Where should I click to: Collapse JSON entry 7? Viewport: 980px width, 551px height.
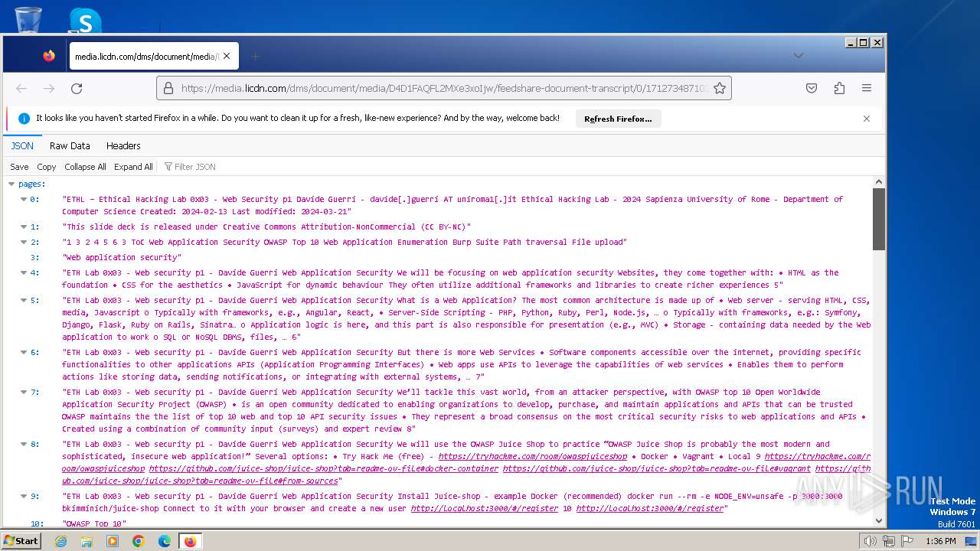[24, 392]
